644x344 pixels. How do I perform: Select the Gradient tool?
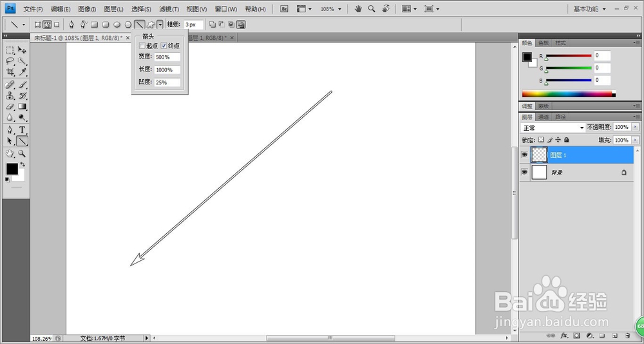pyautogui.click(x=22, y=107)
